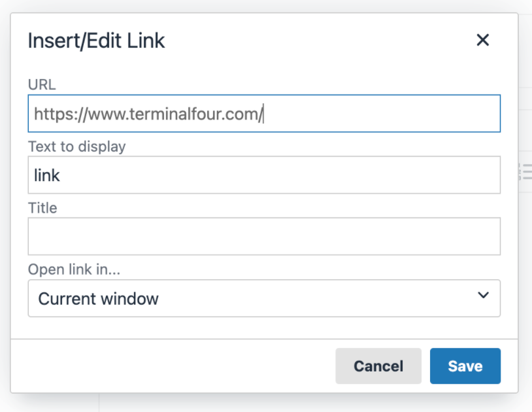The width and height of the screenshot is (532, 412).
Task: Click into the 'Text to display' field
Action: coord(264,175)
